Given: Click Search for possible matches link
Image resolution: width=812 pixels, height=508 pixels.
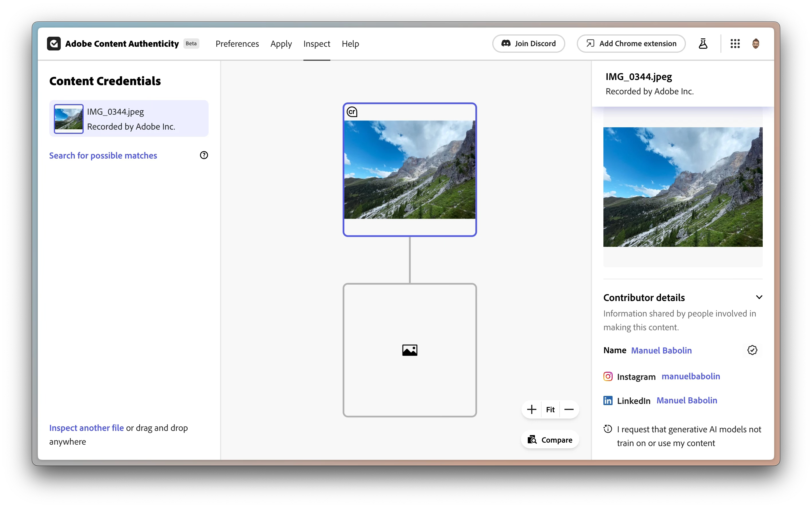Looking at the screenshot, I should coord(103,156).
